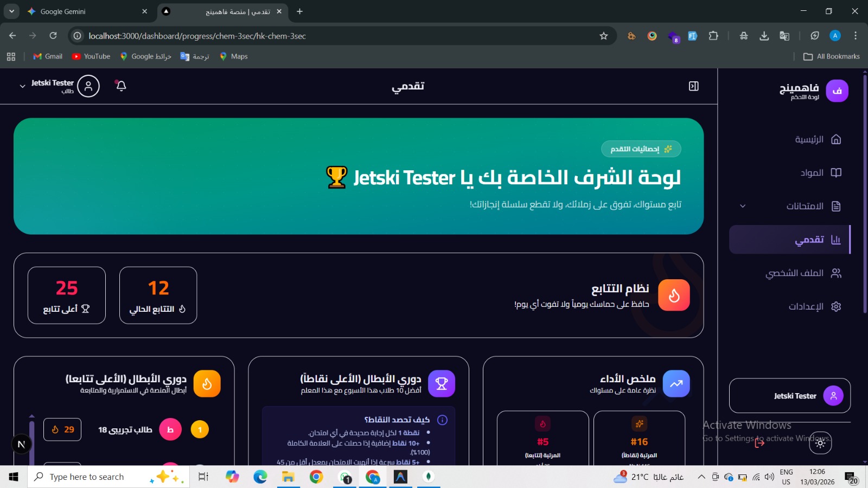The height and width of the screenshot is (488, 868).
Task: Select the تقدمي progress sidebar item
Action: pyautogui.click(x=790, y=240)
